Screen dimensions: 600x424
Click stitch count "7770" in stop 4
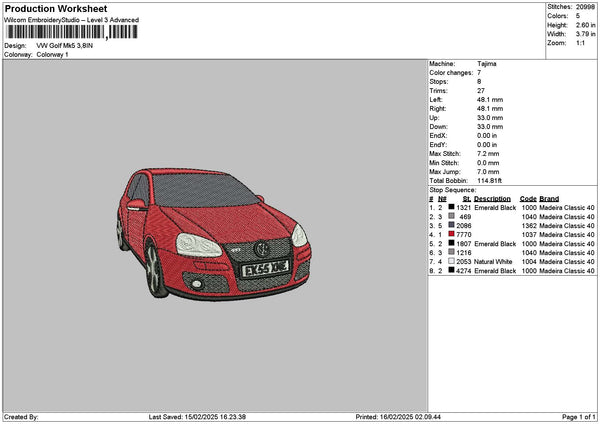point(463,235)
